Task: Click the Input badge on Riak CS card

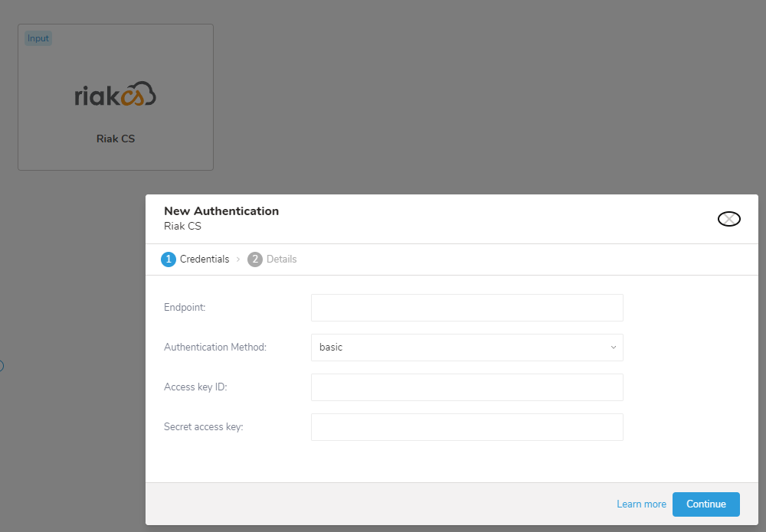Action: 38,38
